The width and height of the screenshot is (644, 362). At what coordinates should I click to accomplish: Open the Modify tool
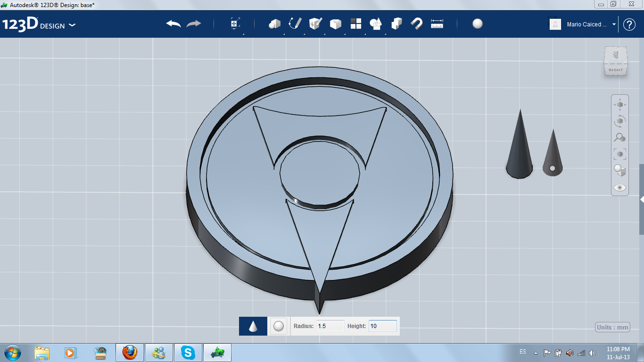[335, 24]
